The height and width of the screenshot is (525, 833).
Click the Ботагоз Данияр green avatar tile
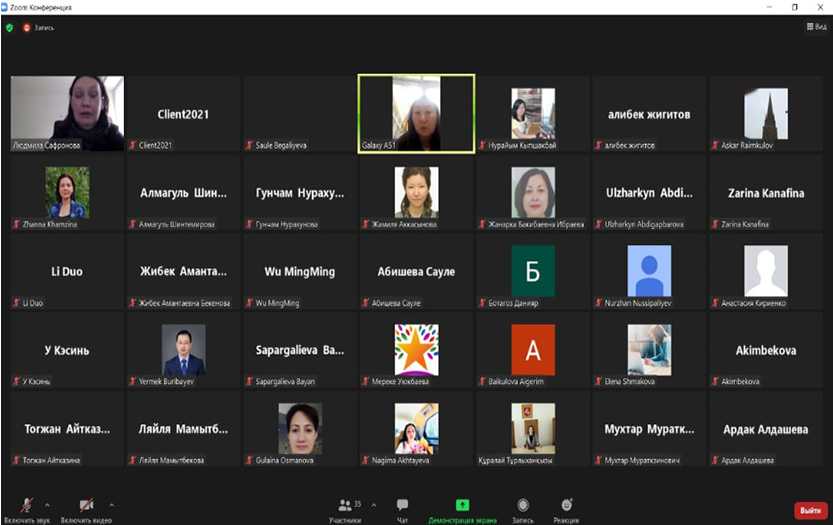point(532,272)
